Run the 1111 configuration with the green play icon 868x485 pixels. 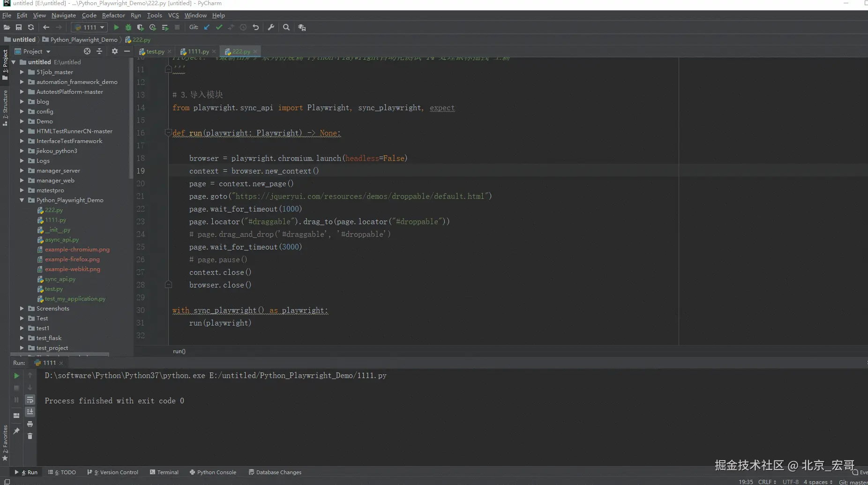tap(116, 27)
